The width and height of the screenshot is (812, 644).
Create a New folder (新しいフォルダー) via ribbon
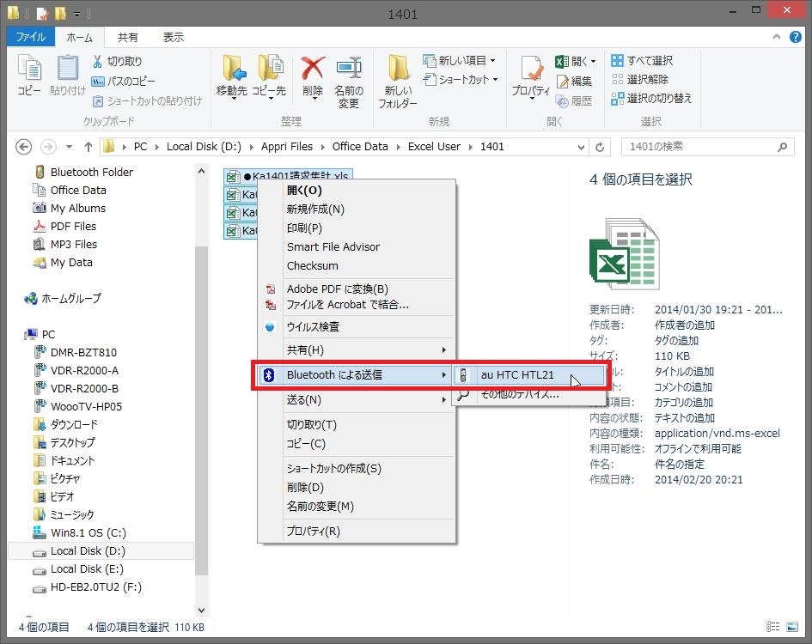(398, 82)
